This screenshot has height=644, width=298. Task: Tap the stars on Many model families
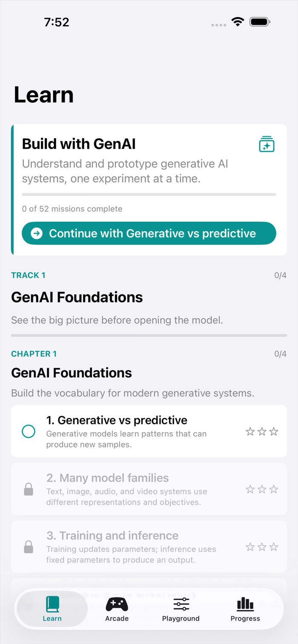(262, 489)
